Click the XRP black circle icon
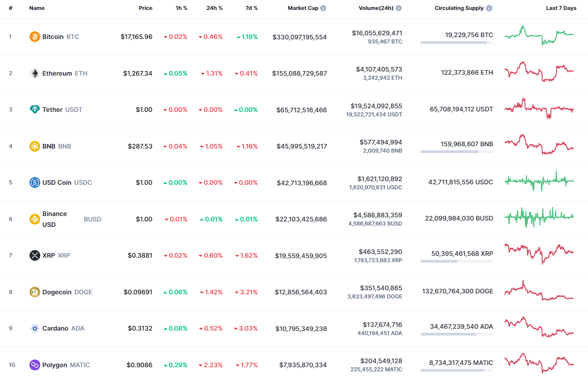Viewport: 588px width, 379px height. tap(34, 255)
